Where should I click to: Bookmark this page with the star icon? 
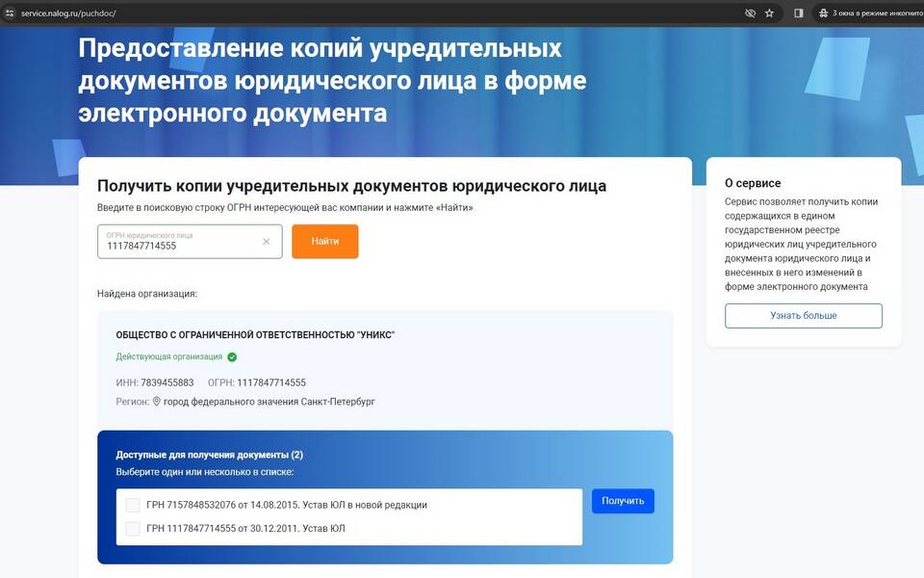pos(769,13)
